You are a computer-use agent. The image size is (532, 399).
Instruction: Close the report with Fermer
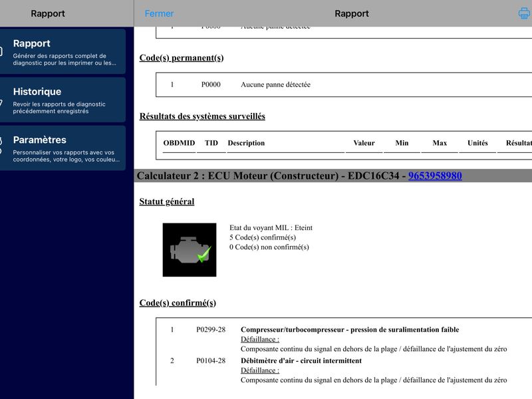[x=159, y=13]
